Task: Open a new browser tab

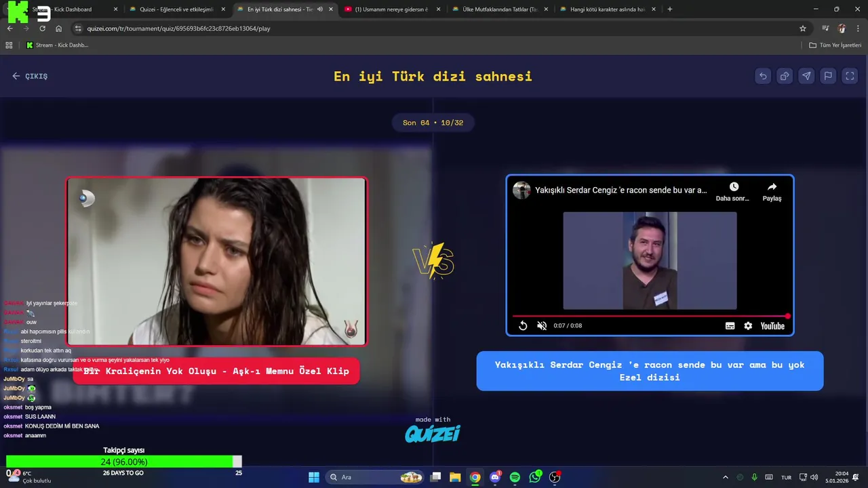Action: [x=670, y=9]
